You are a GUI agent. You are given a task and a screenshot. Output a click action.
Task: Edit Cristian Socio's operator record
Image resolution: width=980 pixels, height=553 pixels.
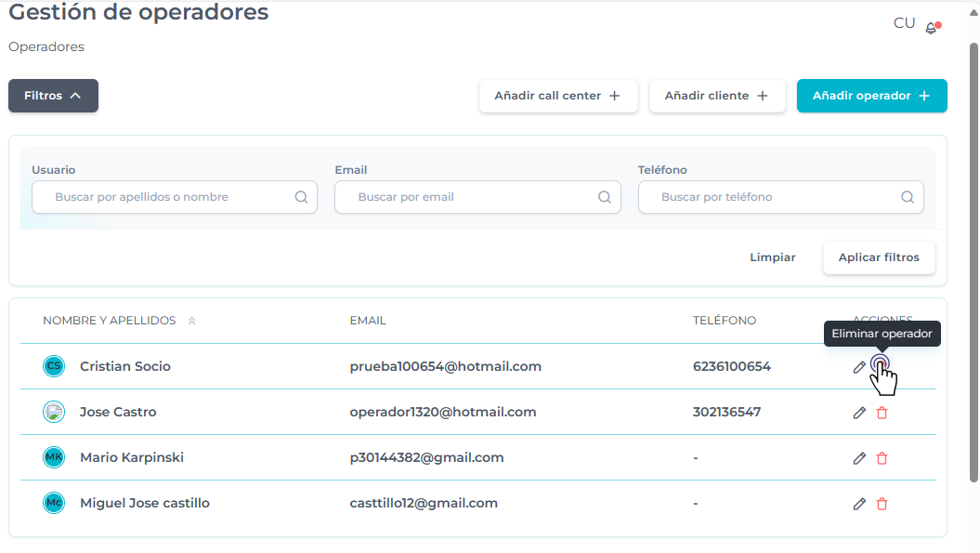coord(859,367)
